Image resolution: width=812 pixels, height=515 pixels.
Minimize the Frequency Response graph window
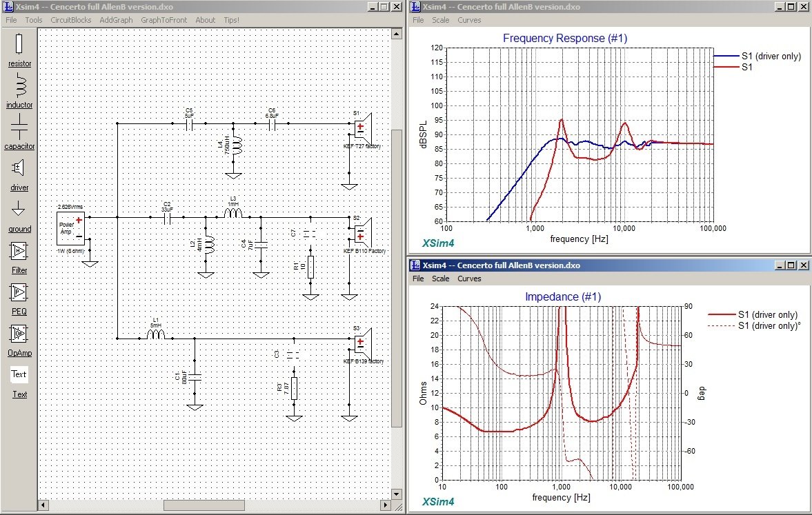(x=780, y=7)
